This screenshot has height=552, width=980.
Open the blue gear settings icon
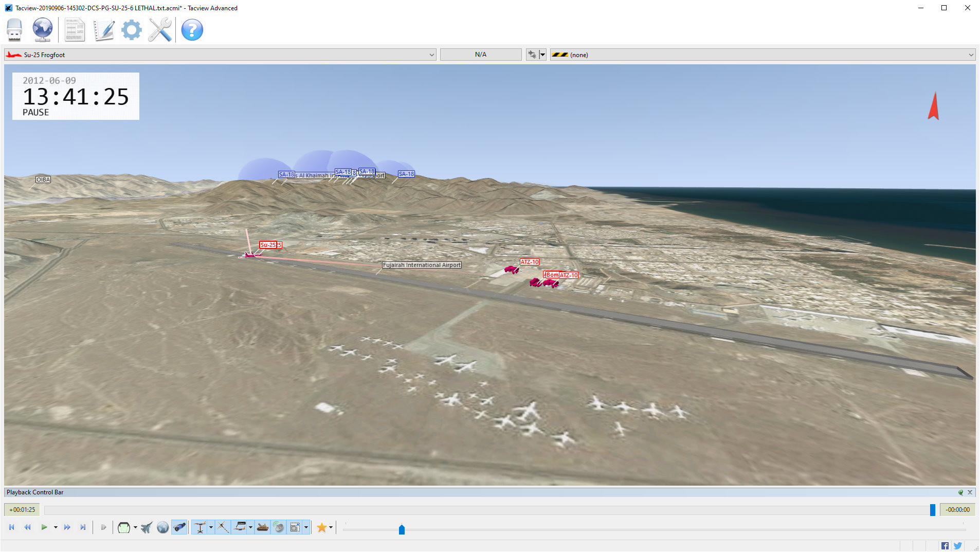tap(131, 30)
